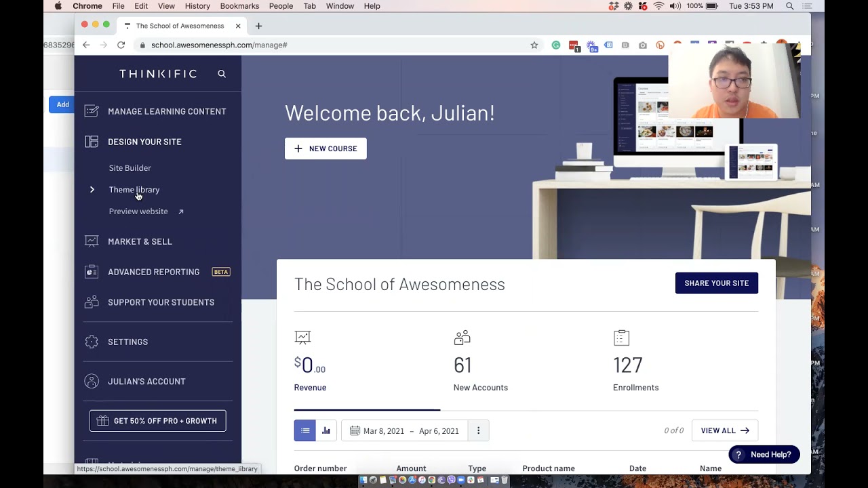
Task: Switch to bar chart view of orders
Action: point(326,430)
